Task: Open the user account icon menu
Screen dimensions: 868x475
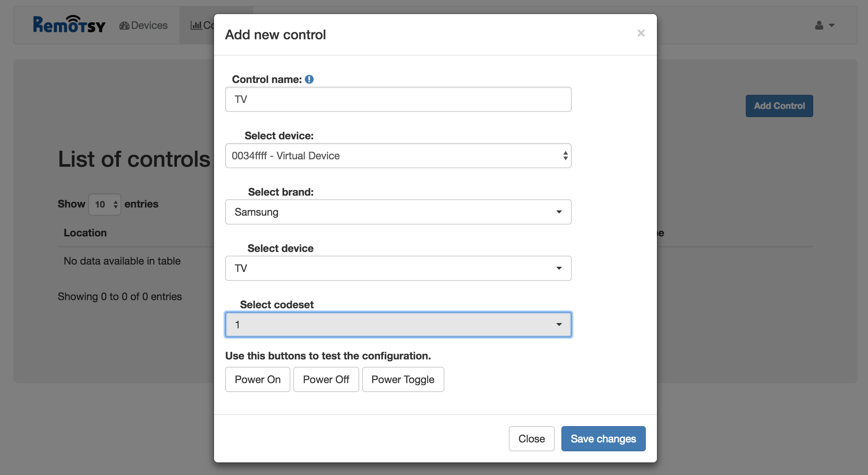Action: (x=819, y=25)
